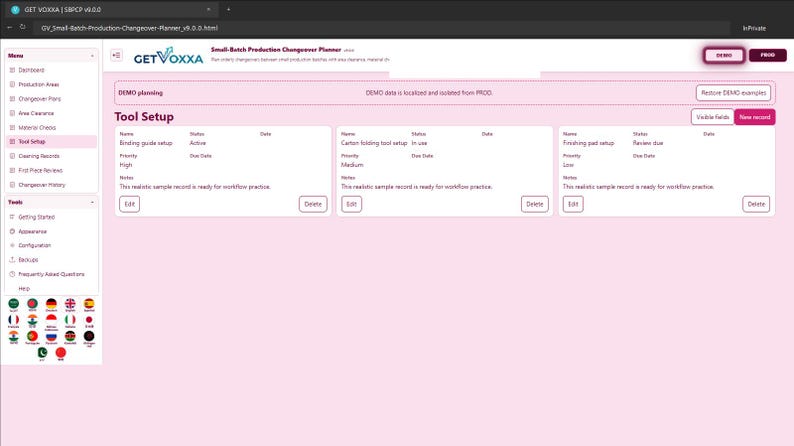Select the Portuguese flag for Português
This screenshot has height=446, width=794.
(32, 336)
